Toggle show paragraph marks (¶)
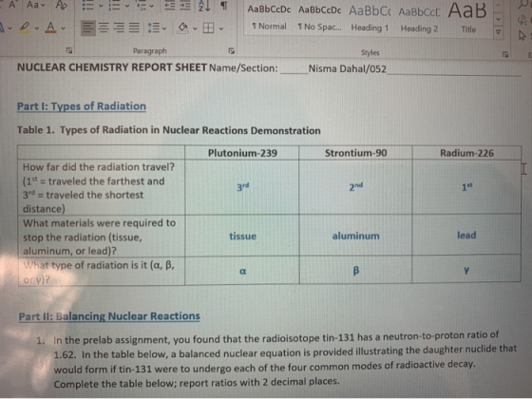This screenshot has width=532, height=399. (224, 6)
